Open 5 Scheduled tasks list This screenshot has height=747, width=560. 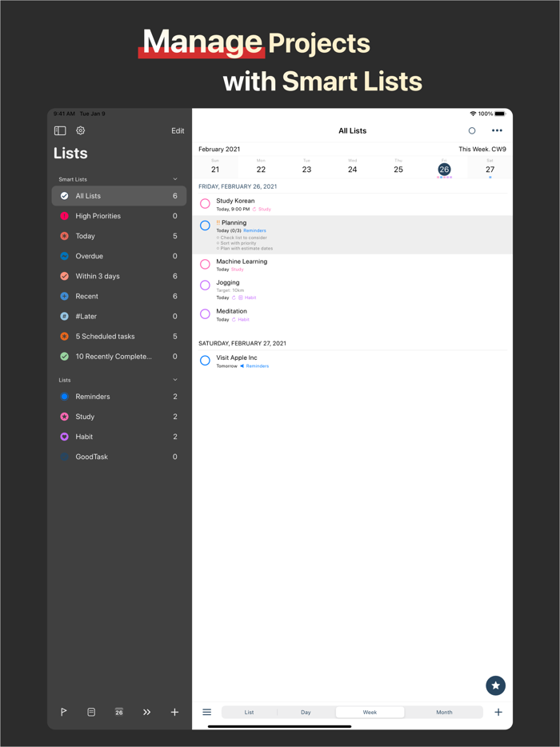tap(119, 336)
